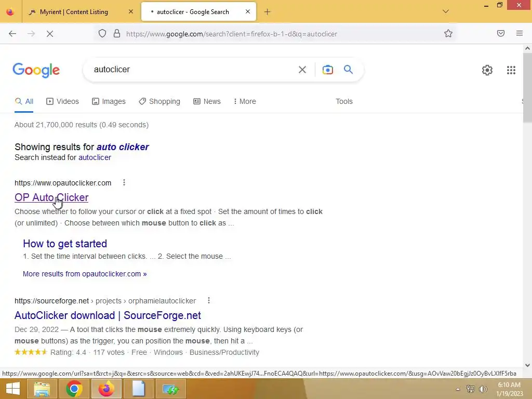Open the blank document taskbar app

(138, 389)
